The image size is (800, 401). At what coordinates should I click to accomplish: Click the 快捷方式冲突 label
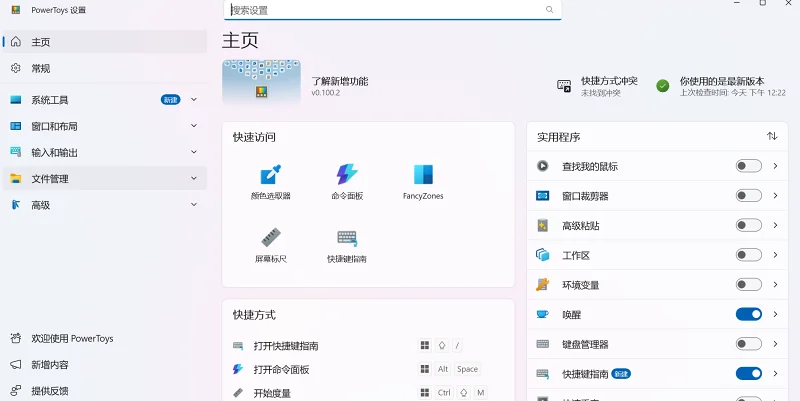(609, 81)
